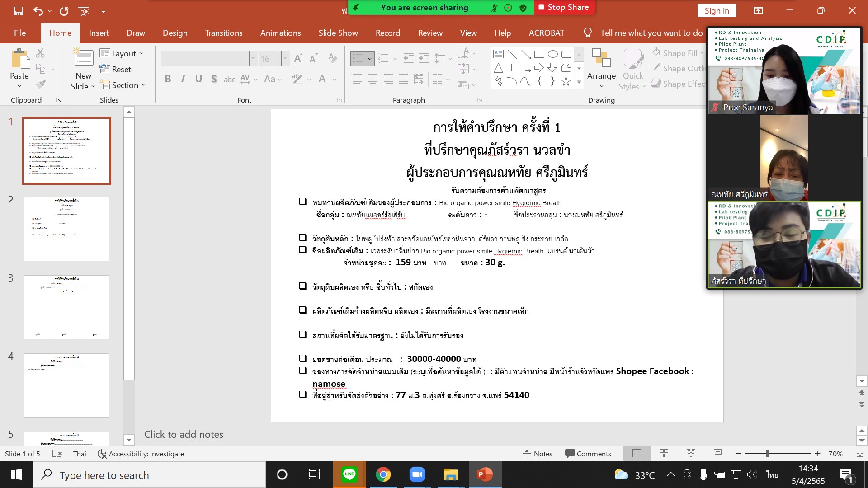Click the Stop Share button
This screenshot has height=488, width=868.
[x=564, y=7]
